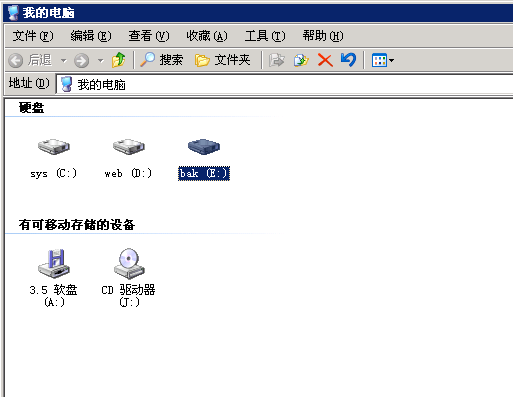Click the '3.5 软盘 (A:)' label text
513x397 pixels.
click(54, 295)
